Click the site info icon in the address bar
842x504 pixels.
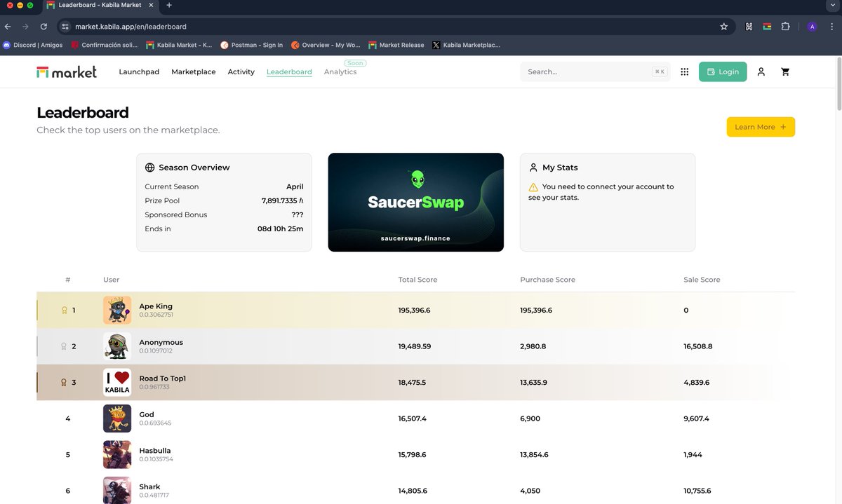(x=64, y=26)
